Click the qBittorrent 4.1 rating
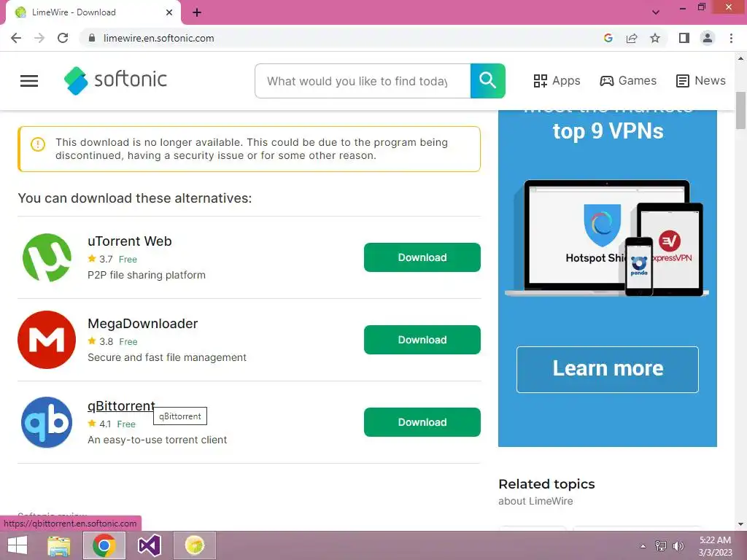 pyautogui.click(x=99, y=424)
